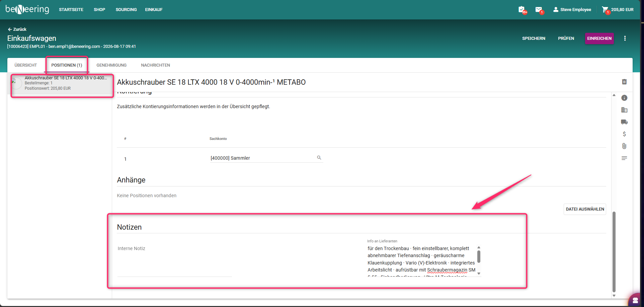Screen dimensions: 644x307
Task: Jump to the notes lines icon
Action: 624,158
